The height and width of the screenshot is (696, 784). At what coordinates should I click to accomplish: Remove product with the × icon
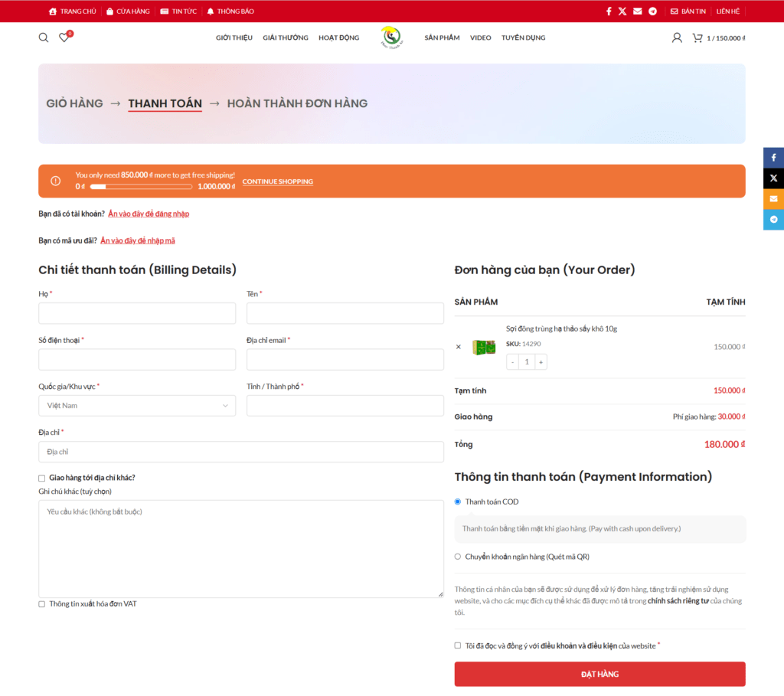coord(459,347)
